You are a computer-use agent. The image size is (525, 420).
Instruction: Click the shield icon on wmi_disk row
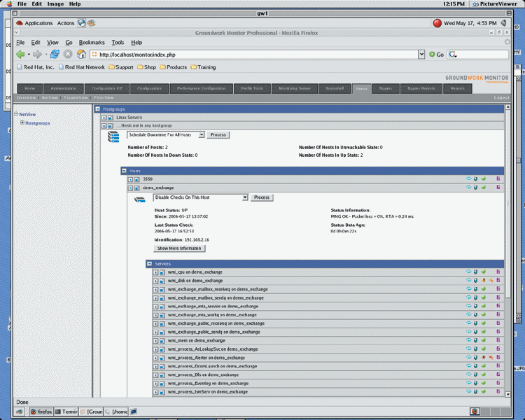tap(475, 280)
